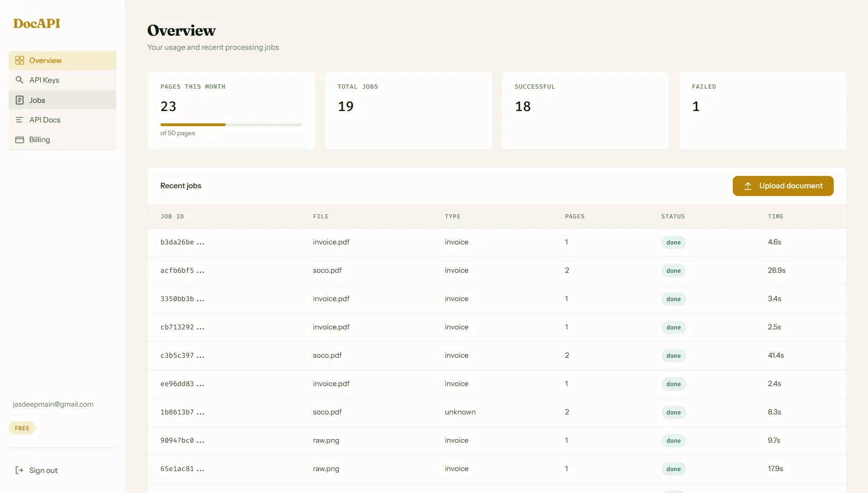Click the FREE plan badge

tap(22, 428)
